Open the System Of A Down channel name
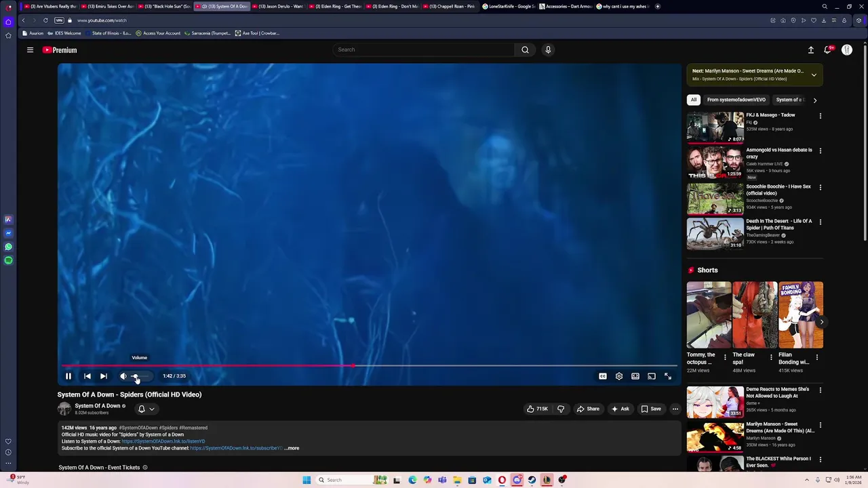 tap(98, 406)
